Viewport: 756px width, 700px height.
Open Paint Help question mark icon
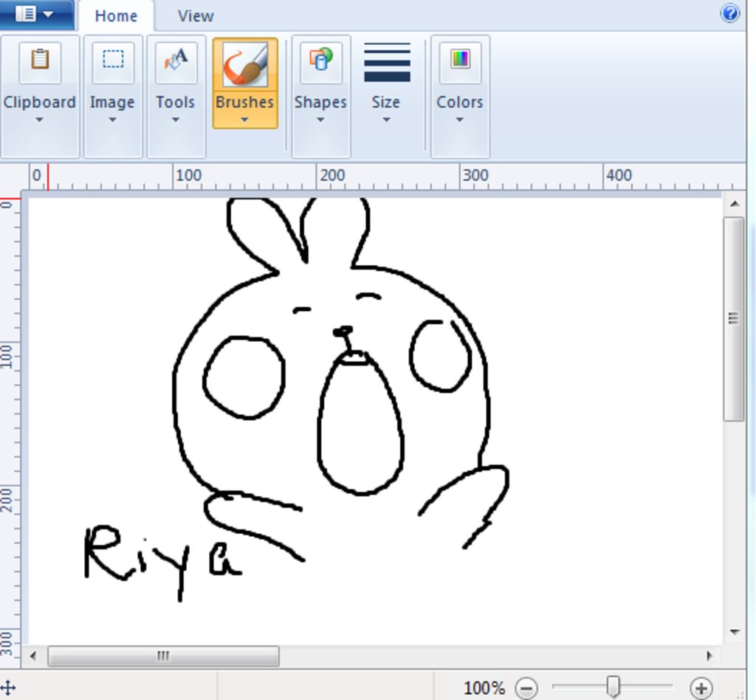(x=730, y=13)
